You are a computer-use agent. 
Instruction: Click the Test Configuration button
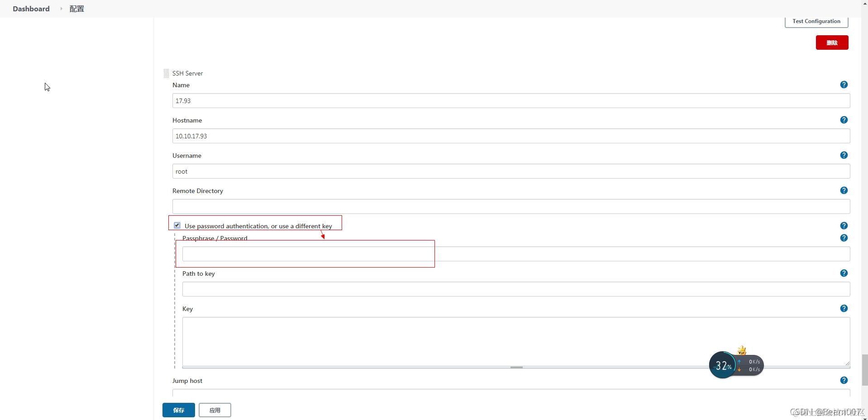[x=816, y=21]
